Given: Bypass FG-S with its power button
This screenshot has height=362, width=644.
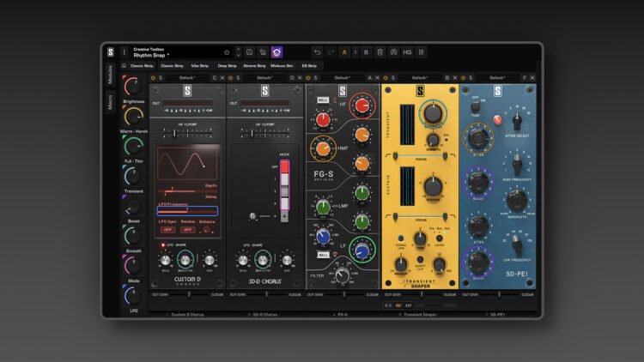Looking at the screenshot, I should tap(308, 77).
